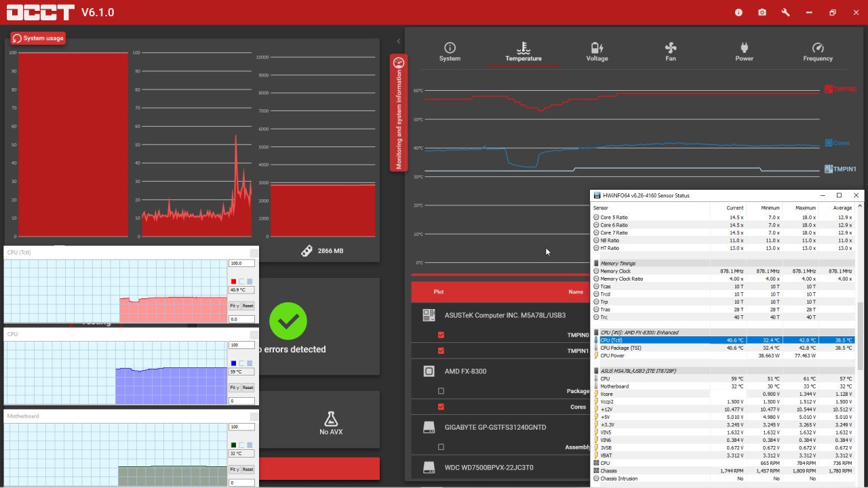Click the System usage badge
Image resolution: width=868 pixels, height=488 pixels.
tap(38, 38)
